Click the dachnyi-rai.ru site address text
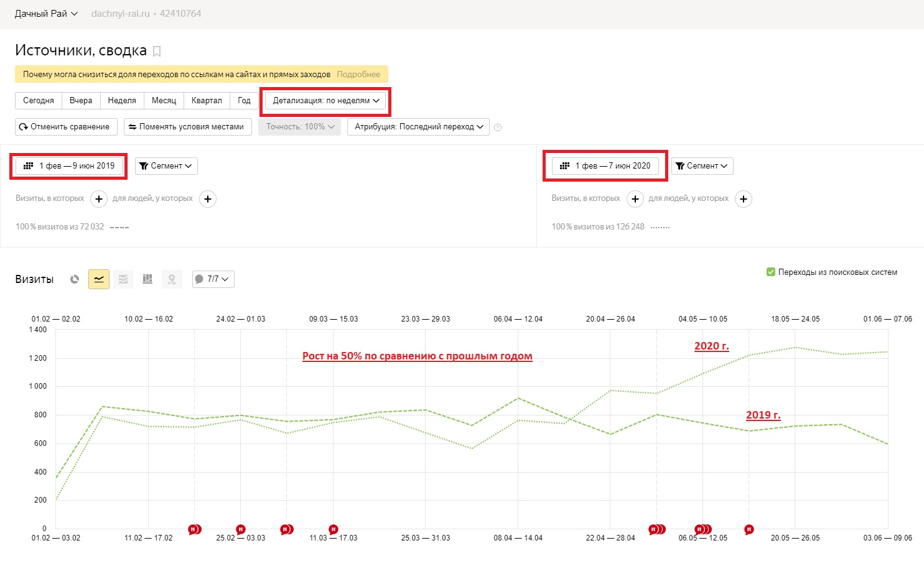 tap(120, 14)
